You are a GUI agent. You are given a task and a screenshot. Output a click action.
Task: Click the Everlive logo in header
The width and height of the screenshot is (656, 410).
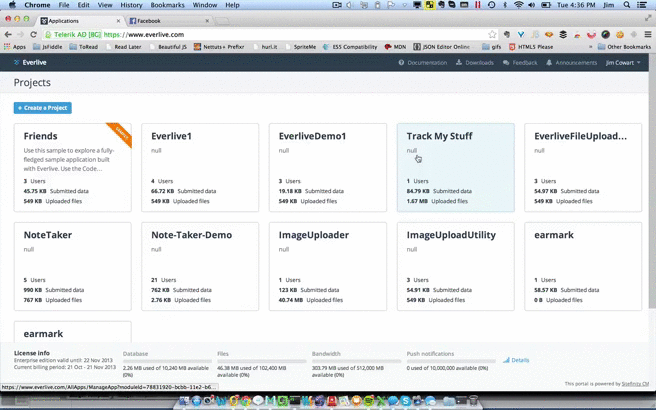click(x=30, y=62)
